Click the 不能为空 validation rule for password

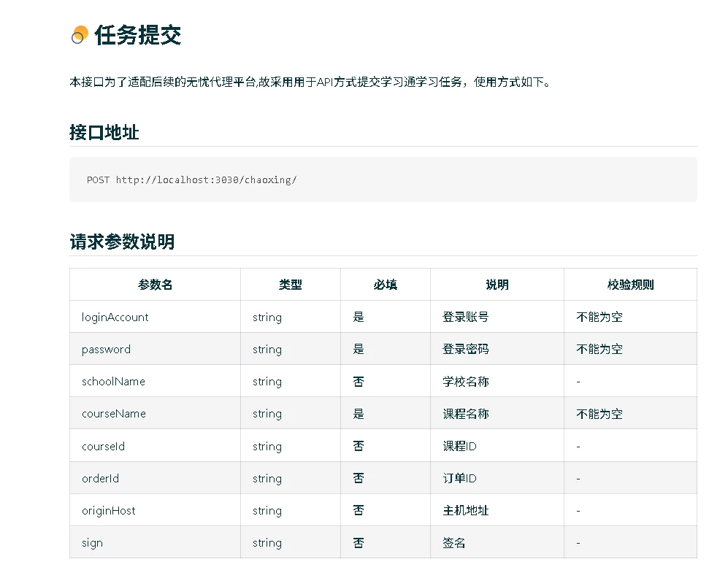599,349
